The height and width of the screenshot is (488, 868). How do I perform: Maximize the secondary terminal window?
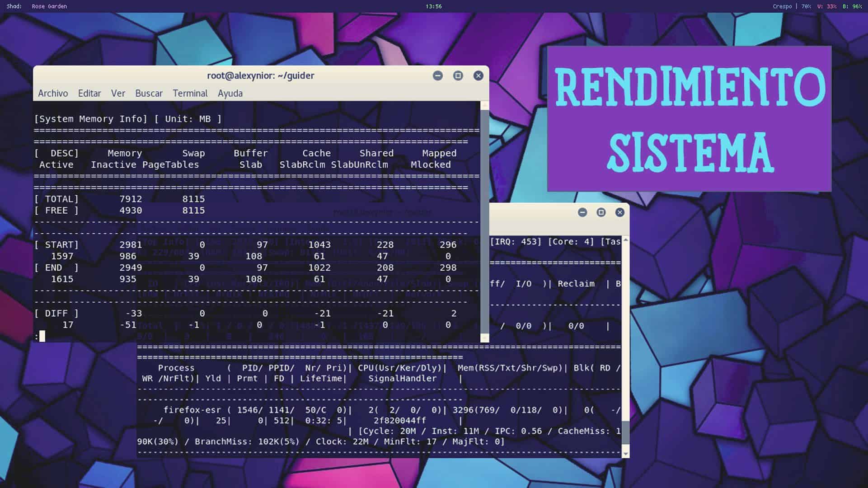point(601,212)
